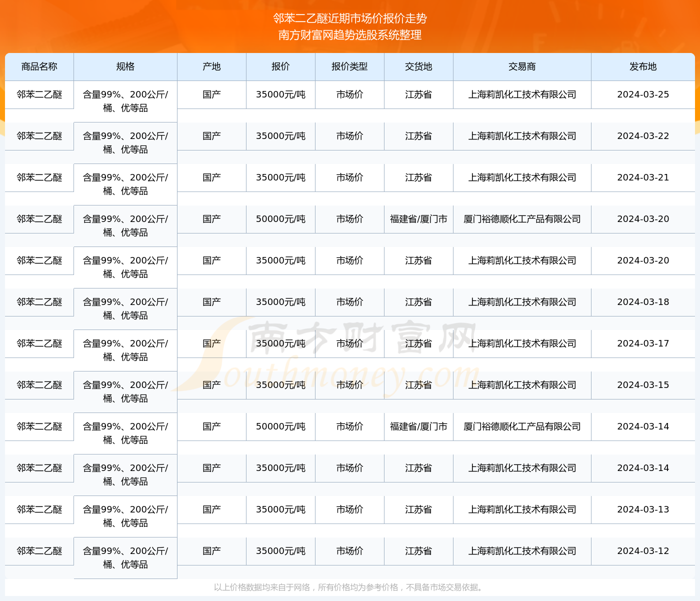Click 35000元/吨 in the 2024-03-22 row
This screenshot has width=700, height=601.
[x=281, y=136]
